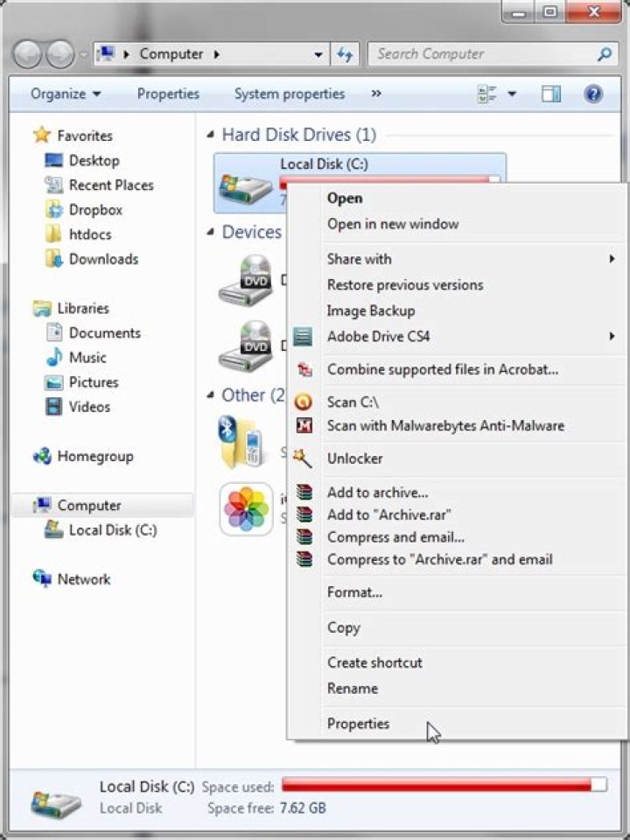Screen dimensions: 630x840
Task: Click the change view icon
Action: [487, 94]
